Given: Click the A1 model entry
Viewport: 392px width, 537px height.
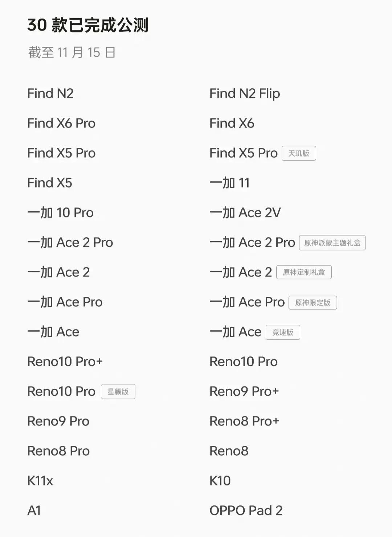Looking at the screenshot, I should coord(34,510).
